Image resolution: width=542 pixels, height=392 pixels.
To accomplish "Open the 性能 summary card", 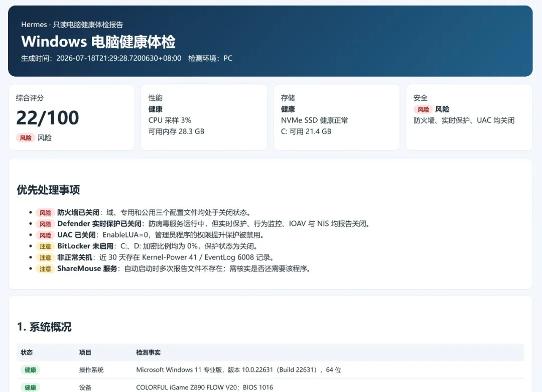I will (x=204, y=117).
